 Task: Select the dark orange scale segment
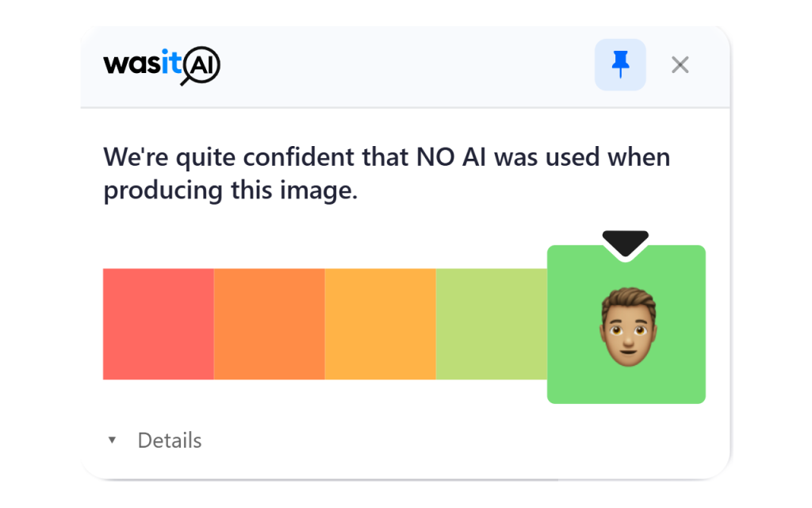pyautogui.click(x=270, y=324)
